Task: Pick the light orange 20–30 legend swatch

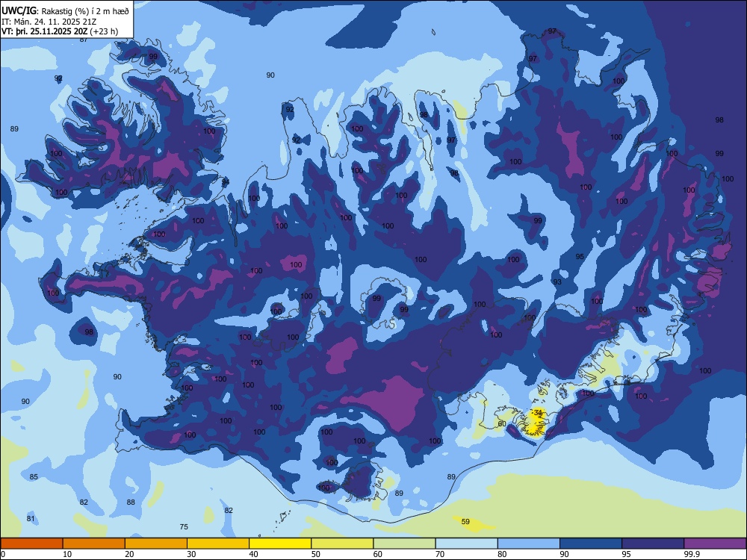Action: [x=156, y=544]
